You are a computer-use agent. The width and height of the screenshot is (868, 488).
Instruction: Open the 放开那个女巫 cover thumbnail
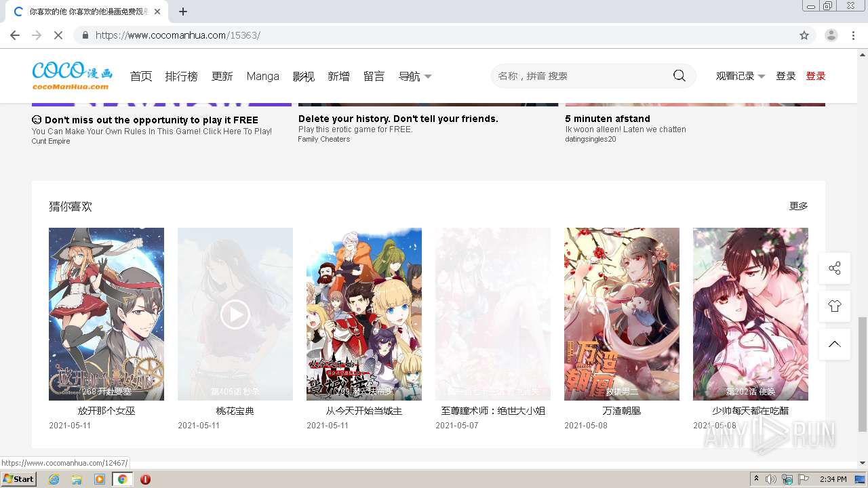click(106, 314)
